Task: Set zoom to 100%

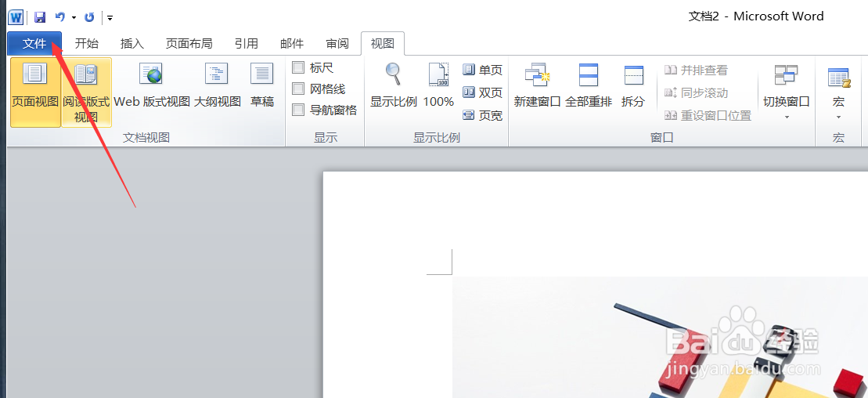Action: pos(438,86)
